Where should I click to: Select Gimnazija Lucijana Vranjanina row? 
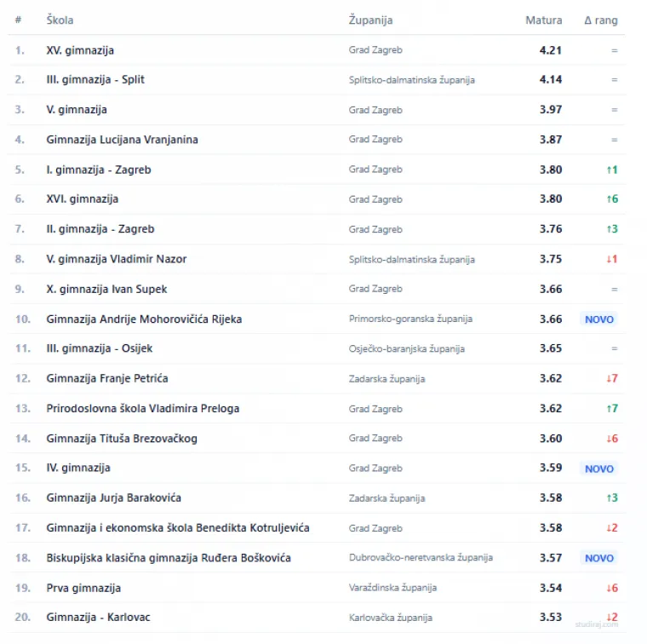(122, 140)
